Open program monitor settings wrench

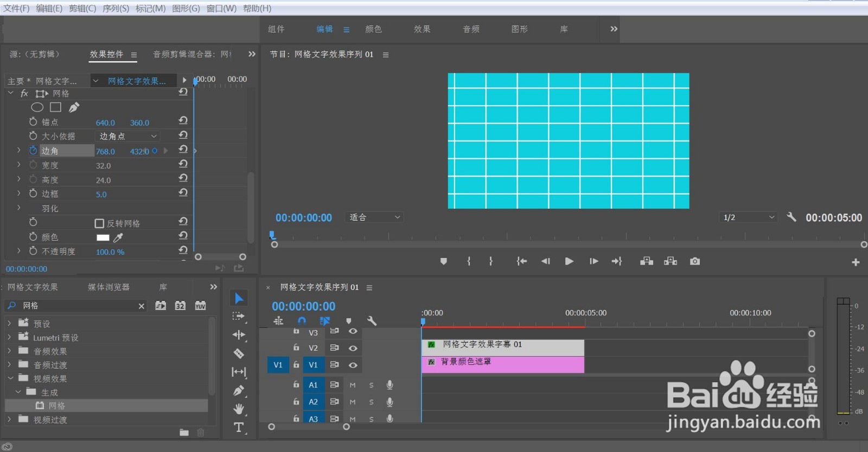click(792, 217)
